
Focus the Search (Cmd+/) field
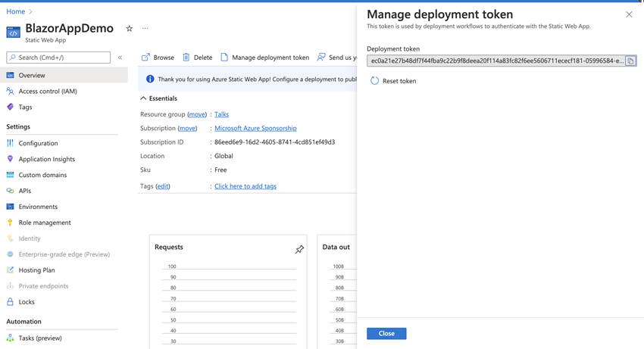tap(58, 58)
